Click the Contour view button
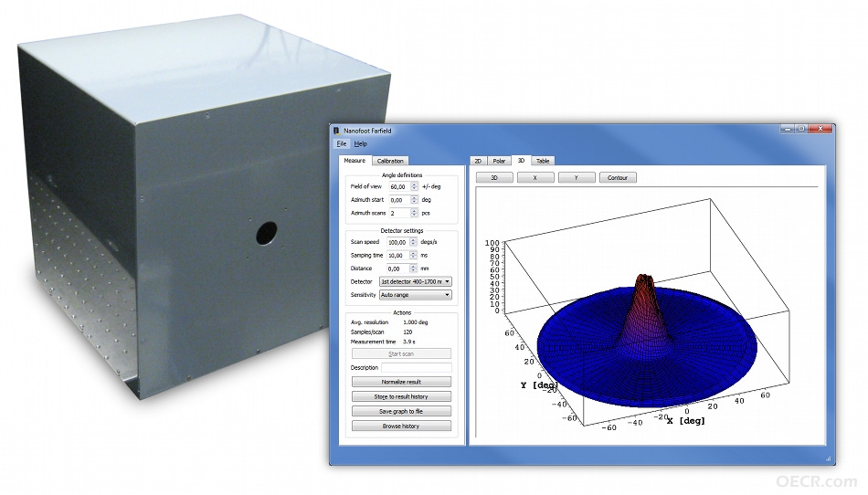The image size is (868, 495). [x=618, y=177]
